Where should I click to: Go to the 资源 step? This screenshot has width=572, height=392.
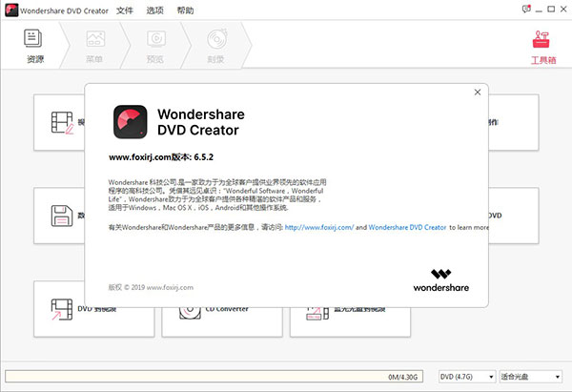pyautogui.click(x=34, y=45)
